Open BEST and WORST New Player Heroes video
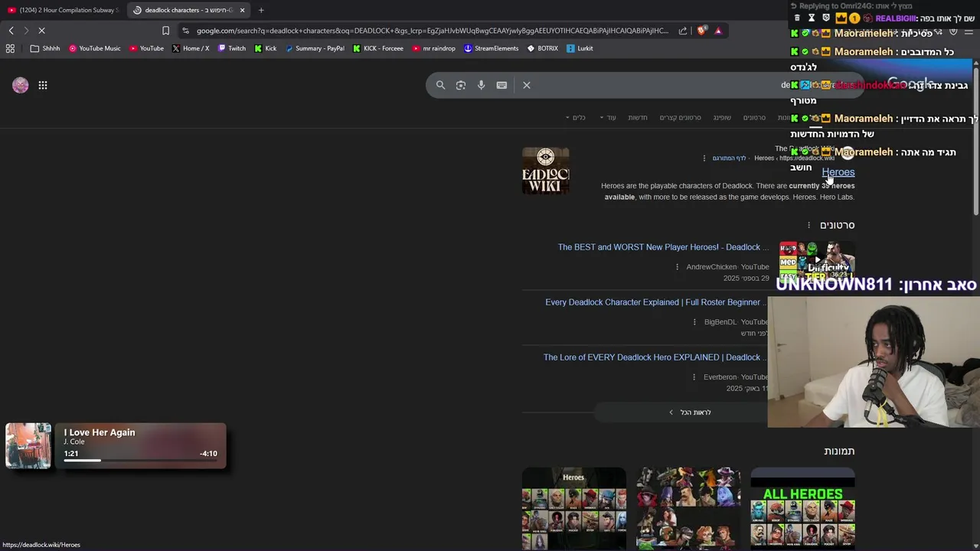The image size is (980, 551). (663, 247)
